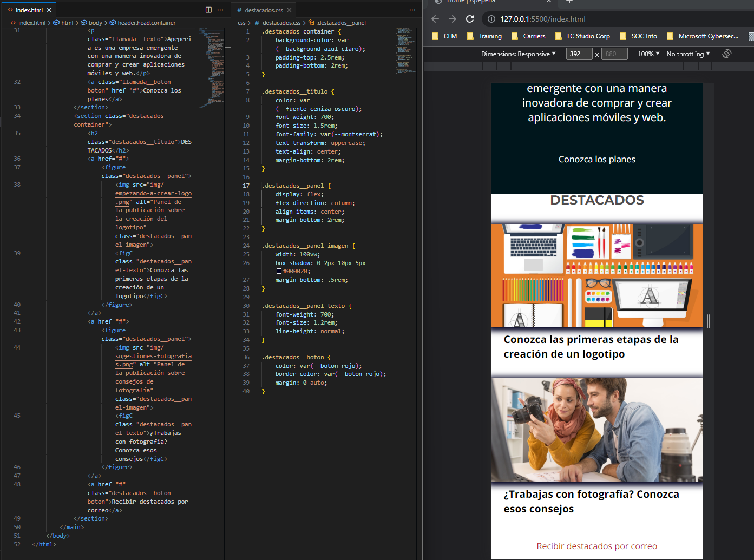The width and height of the screenshot is (754, 560).
Task: Open the Dimensions: Responsive dropdown
Action: pyautogui.click(x=519, y=54)
